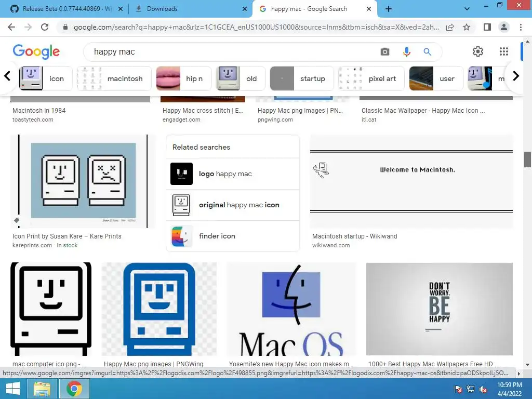Click the address bar URL
This screenshot has width=532, height=399.
(256, 27)
